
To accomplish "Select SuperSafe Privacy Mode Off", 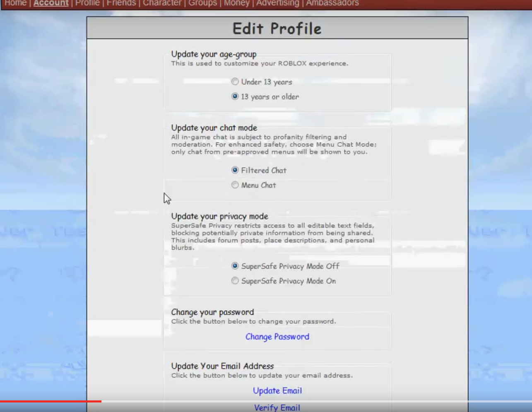I will (x=235, y=266).
